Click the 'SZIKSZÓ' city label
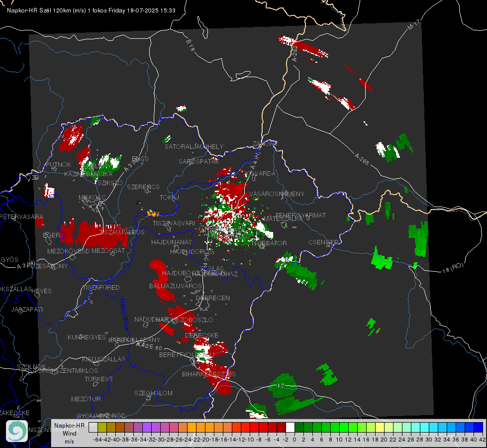 pyautogui.click(x=110, y=183)
